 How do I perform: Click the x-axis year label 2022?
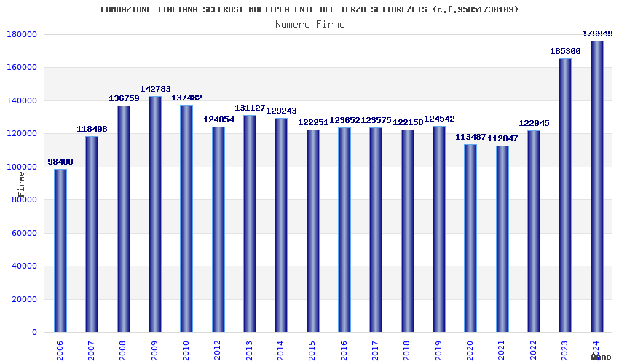533,351
